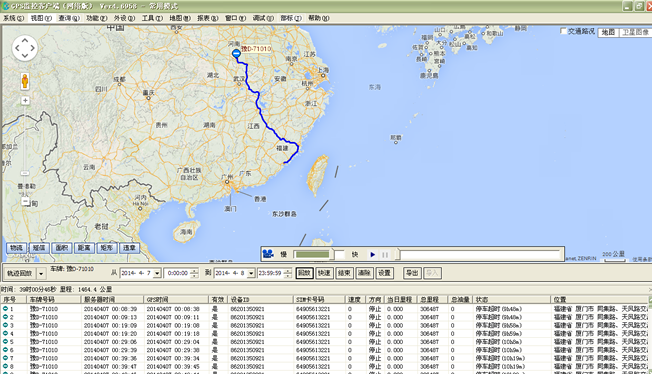Click the playback camera icon
Viewport: 652px width, 374px height.
[268, 254]
